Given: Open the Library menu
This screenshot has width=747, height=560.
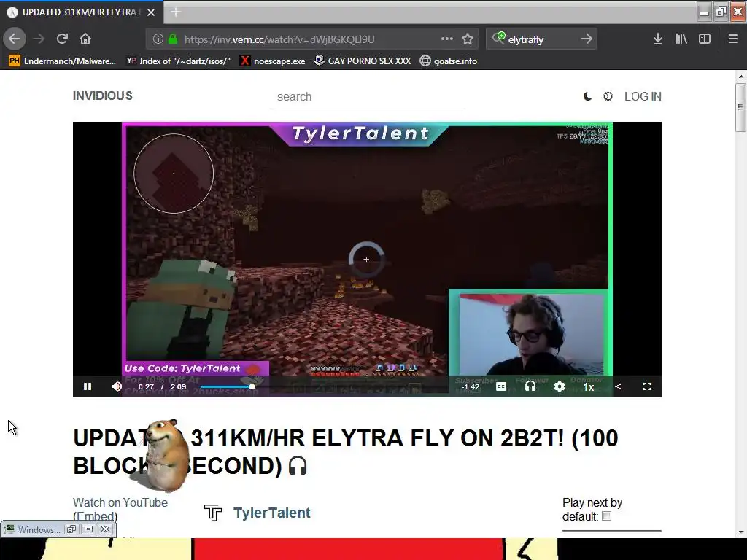Looking at the screenshot, I should point(681,39).
